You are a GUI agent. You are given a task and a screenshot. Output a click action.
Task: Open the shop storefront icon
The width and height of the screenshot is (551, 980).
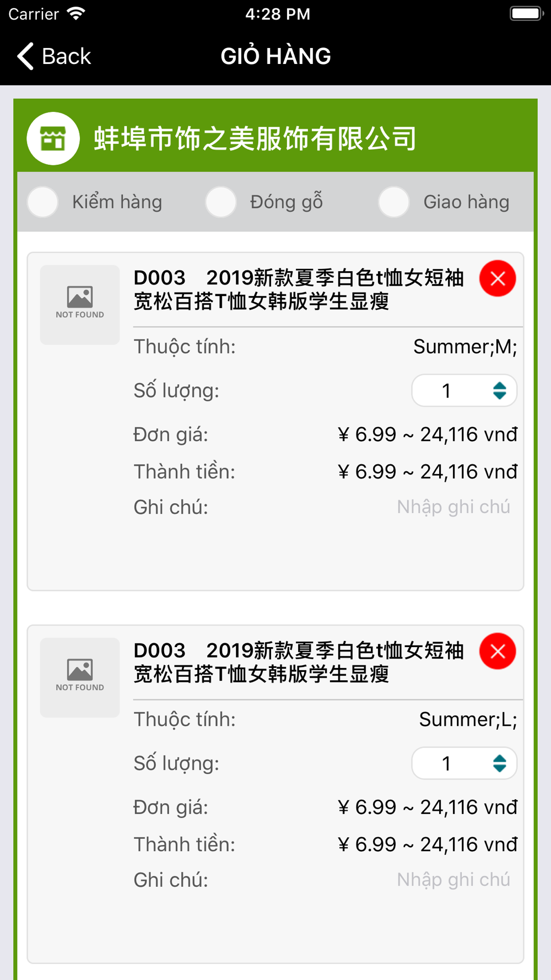pyautogui.click(x=53, y=138)
